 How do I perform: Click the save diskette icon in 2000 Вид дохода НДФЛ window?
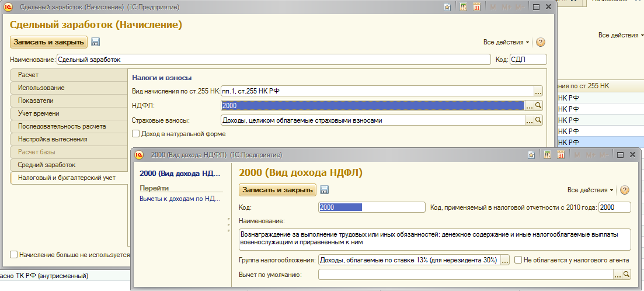[x=325, y=190]
